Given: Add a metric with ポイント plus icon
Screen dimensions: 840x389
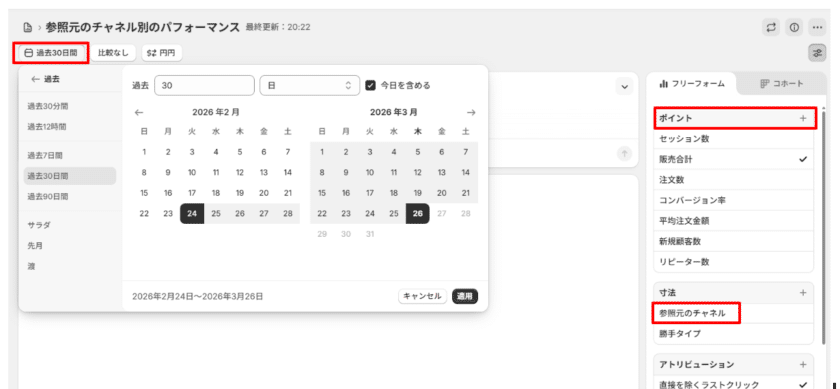Looking at the screenshot, I should (803, 118).
